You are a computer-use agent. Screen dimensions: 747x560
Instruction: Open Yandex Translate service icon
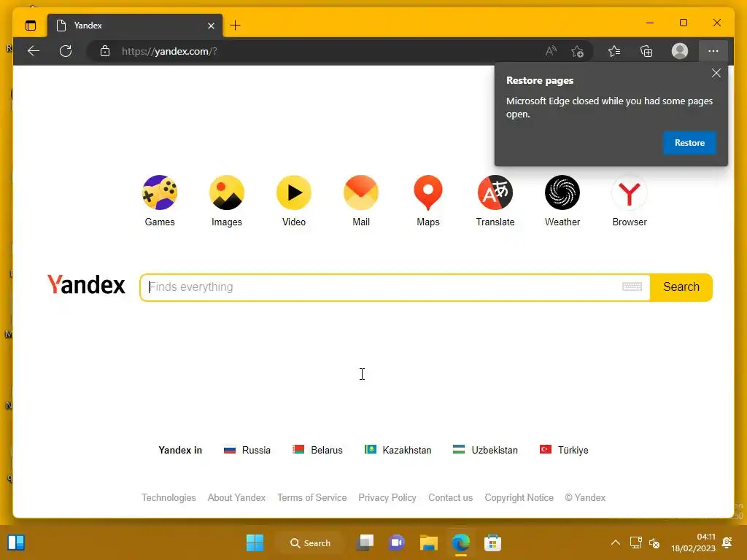point(495,192)
